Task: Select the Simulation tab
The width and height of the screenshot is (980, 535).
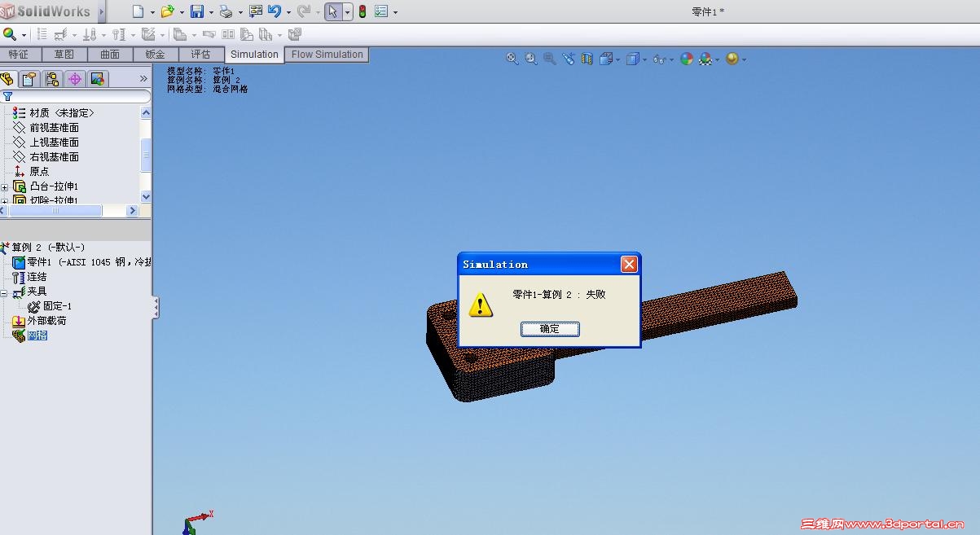Action: [254, 55]
